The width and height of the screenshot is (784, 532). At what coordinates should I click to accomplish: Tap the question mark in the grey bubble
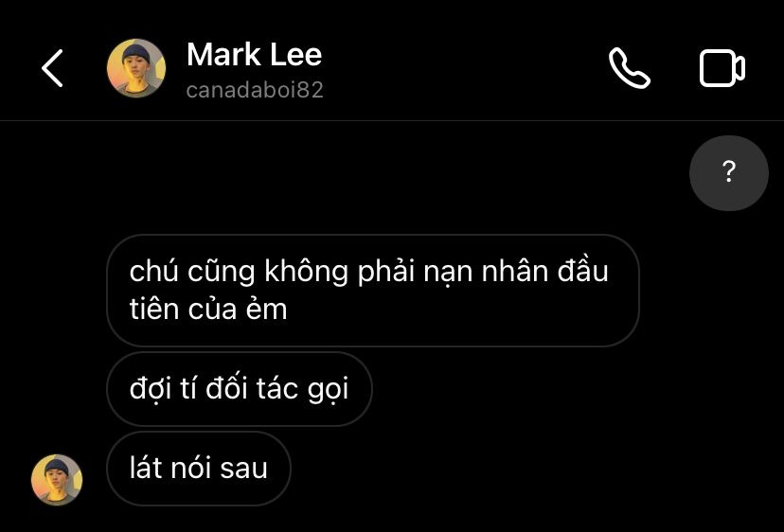click(x=729, y=171)
